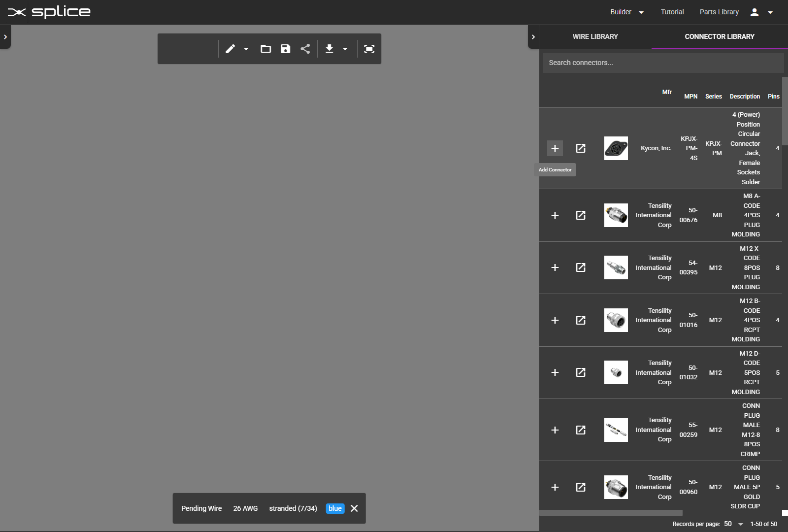Open external link for 50-00676 connector
The image size is (788, 532).
(581, 215)
